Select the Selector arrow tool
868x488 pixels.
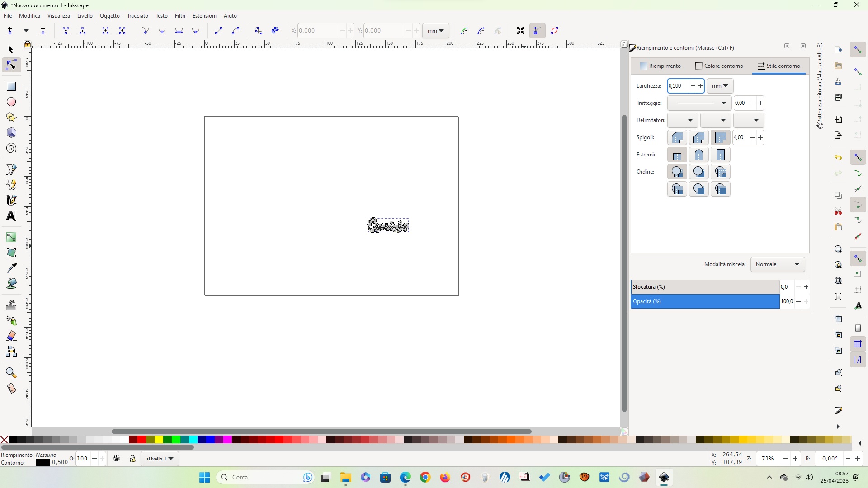click(11, 50)
